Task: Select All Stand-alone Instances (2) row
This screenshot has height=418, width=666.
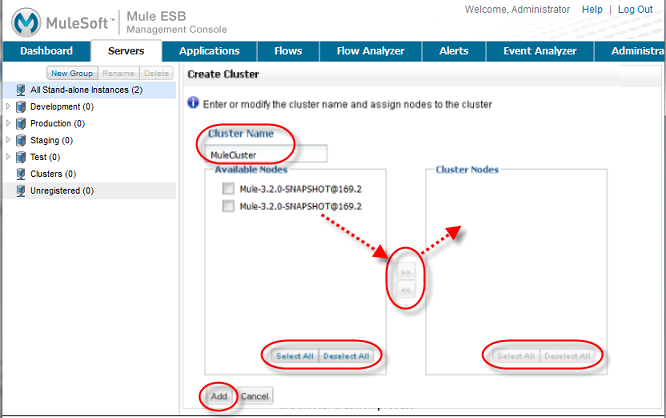Action: pos(89,90)
